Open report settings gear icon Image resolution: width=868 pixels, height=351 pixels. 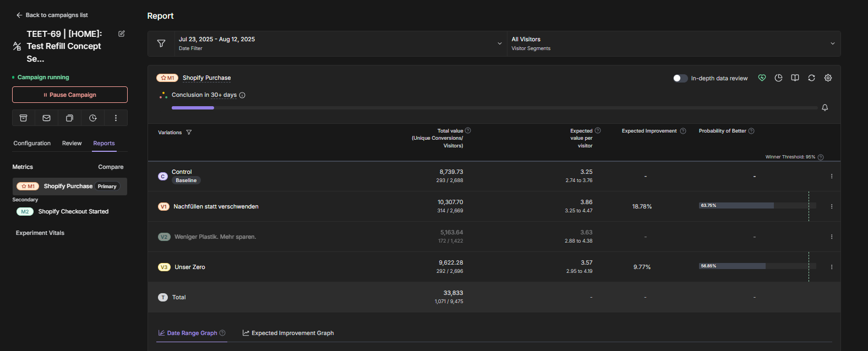[x=828, y=78]
